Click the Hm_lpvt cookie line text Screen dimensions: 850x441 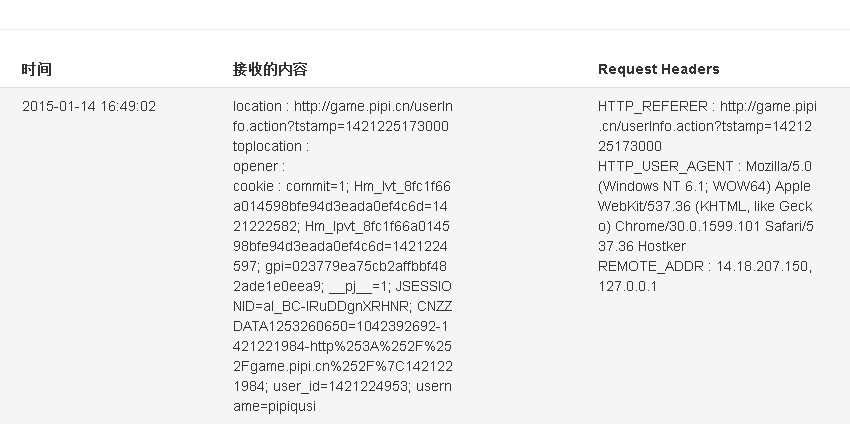tap(342, 226)
